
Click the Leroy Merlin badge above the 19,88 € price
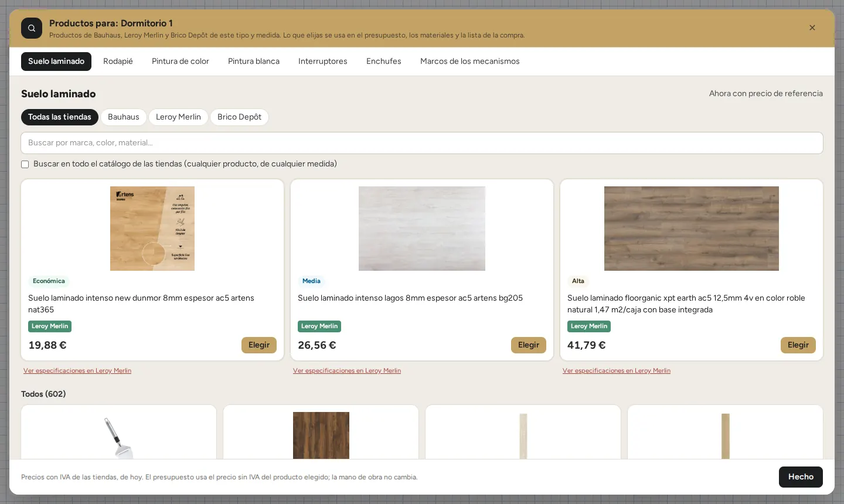[x=50, y=326]
